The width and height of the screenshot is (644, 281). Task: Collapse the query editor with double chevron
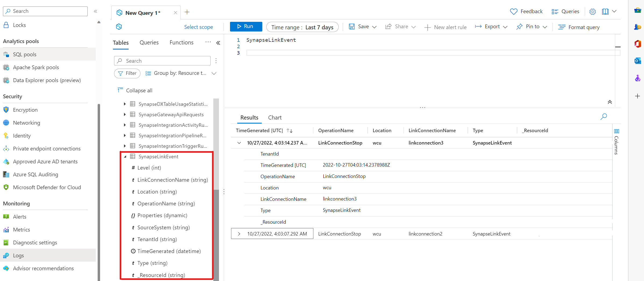[x=610, y=102]
